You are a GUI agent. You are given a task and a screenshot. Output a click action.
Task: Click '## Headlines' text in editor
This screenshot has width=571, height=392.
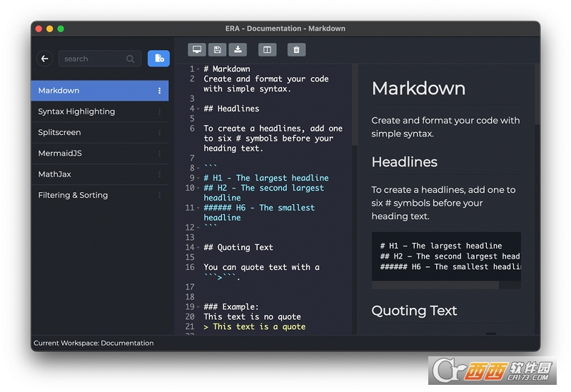click(231, 109)
